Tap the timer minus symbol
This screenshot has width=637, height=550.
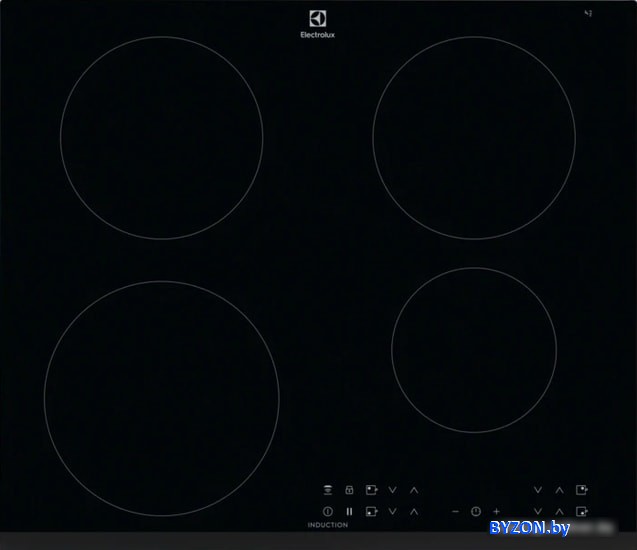point(455,511)
